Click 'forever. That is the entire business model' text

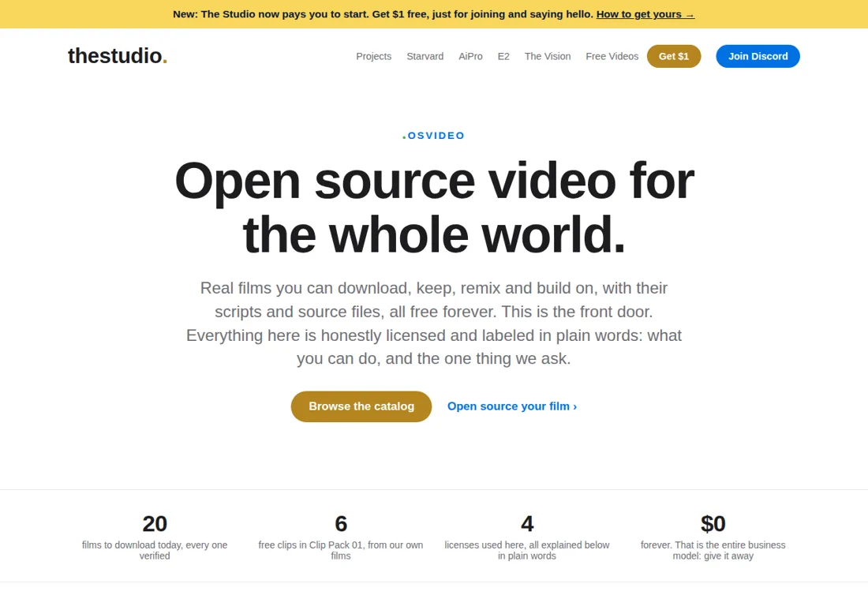(x=713, y=550)
